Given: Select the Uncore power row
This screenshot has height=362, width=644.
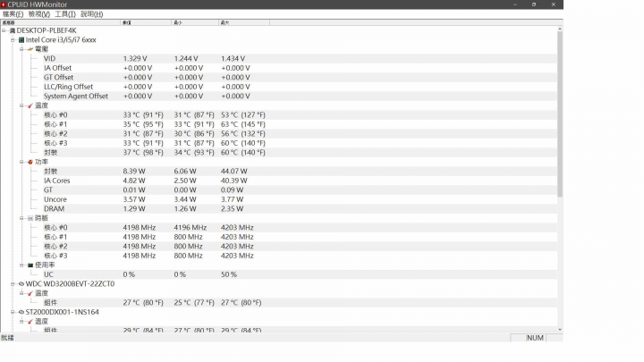Looking at the screenshot, I should tap(300, 199).
